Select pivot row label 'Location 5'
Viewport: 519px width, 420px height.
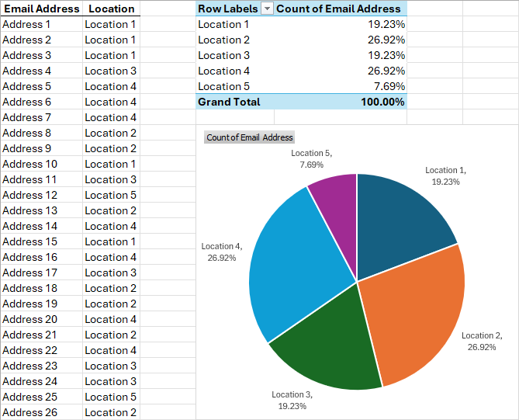[235, 86]
